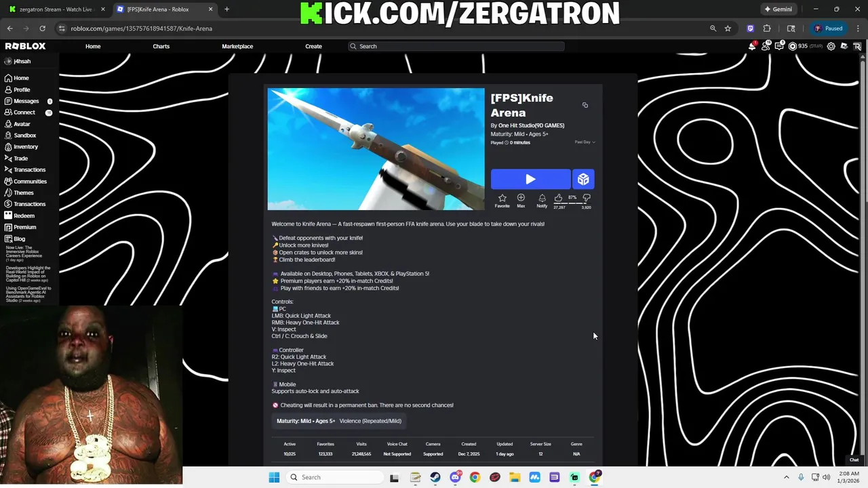
Task: Open Redeem in the left sidebar
Action: point(19,216)
